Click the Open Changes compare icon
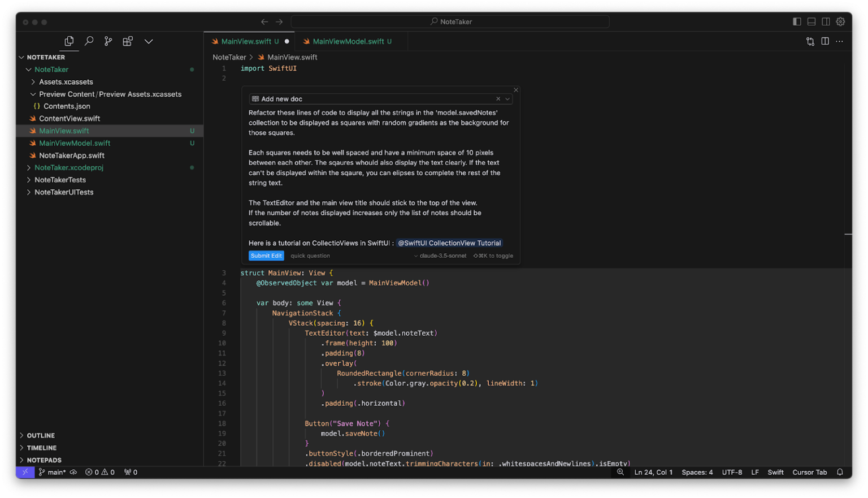The width and height of the screenshot is (868, 498). click(x=810, y=41)
